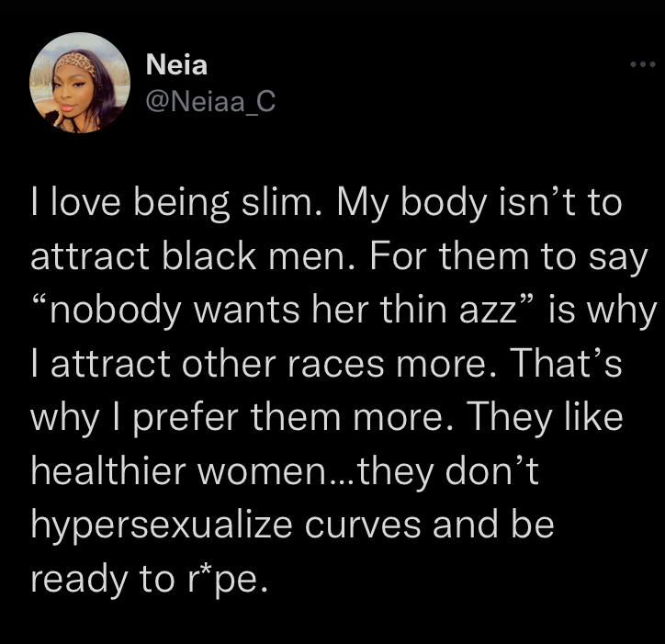Open the display name Neia
665x644 pixels.
pyautogui.click(x=177, y=65)
